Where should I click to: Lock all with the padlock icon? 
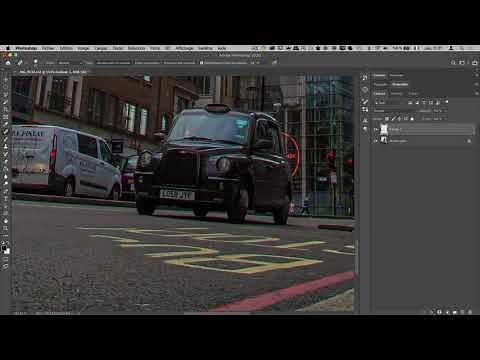coord(412,119)
